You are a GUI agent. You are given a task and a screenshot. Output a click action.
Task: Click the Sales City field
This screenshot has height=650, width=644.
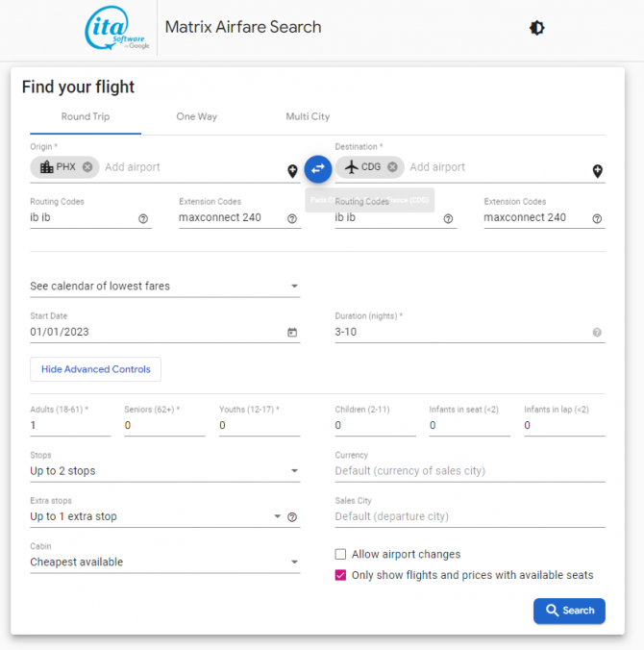[x=470, y=516]
